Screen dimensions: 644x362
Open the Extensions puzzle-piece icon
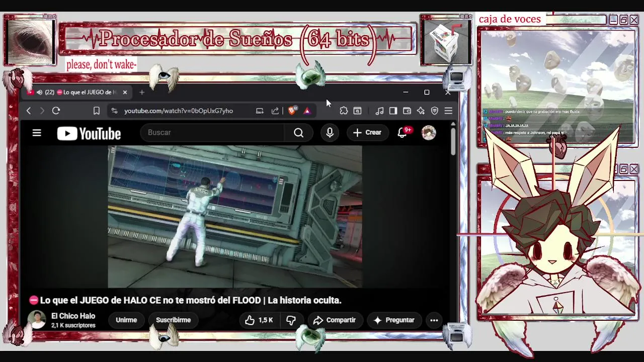344,111
